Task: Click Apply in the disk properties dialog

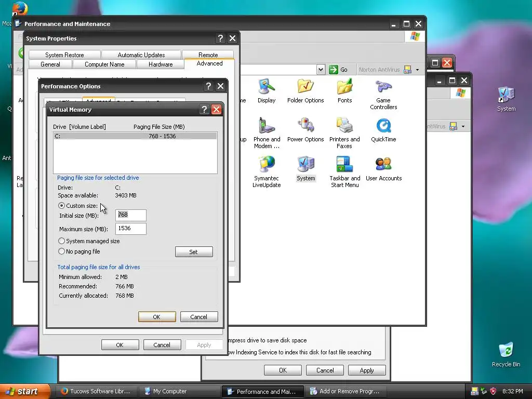Action: [367, 370]
